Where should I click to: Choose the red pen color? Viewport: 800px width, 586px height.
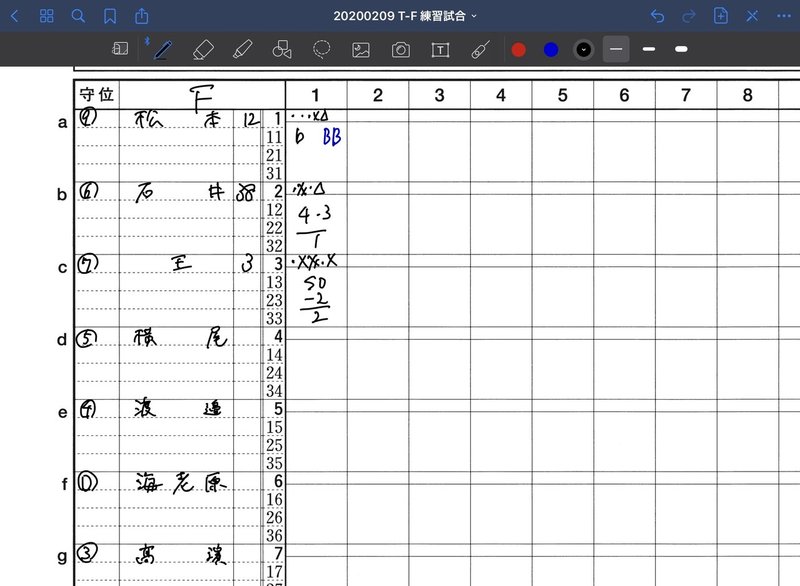[519, 49]
